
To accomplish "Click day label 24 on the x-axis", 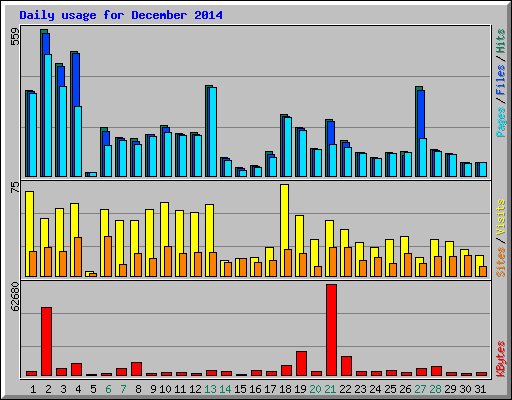I will point(376,389).
